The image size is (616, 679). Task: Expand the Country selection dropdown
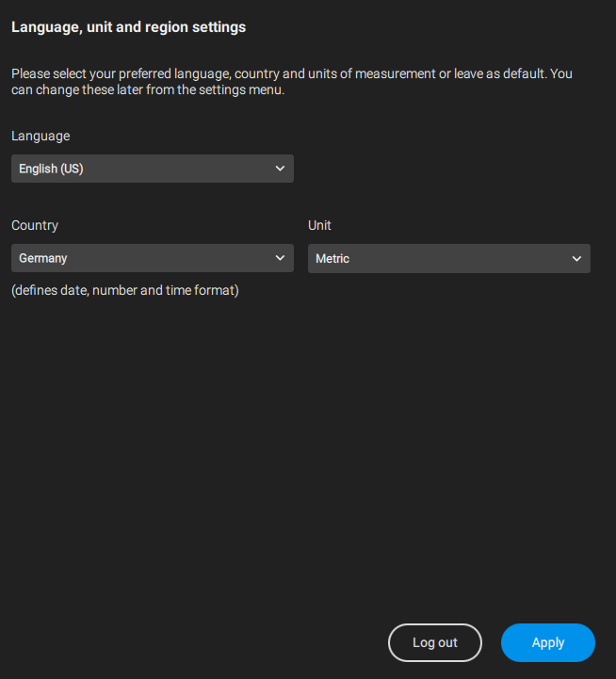pos(152,258)
